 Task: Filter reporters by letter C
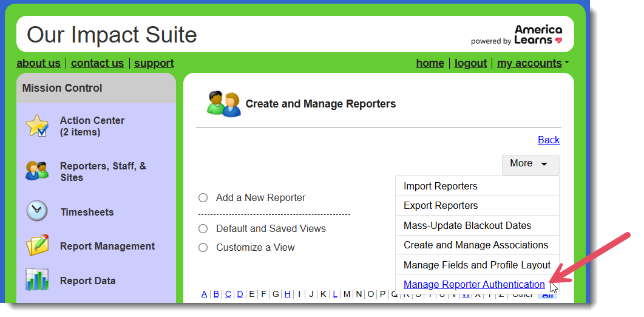click(x=228, y=294)
